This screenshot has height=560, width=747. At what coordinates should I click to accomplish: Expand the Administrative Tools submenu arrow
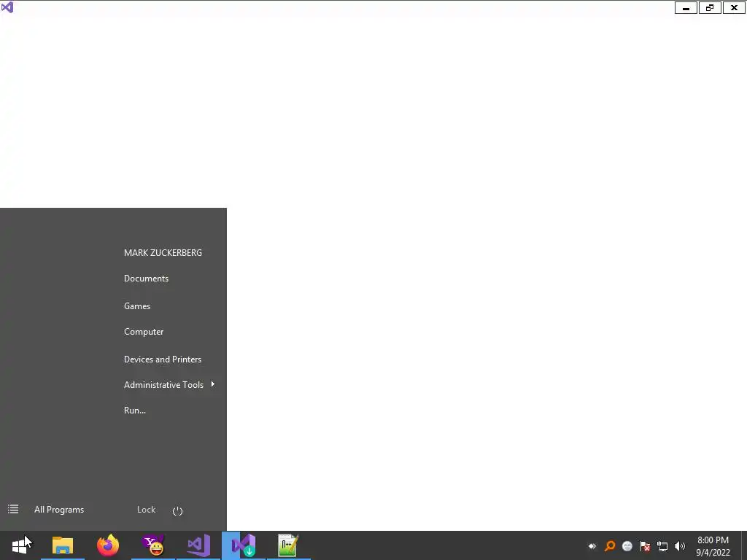tap(212, 384)
